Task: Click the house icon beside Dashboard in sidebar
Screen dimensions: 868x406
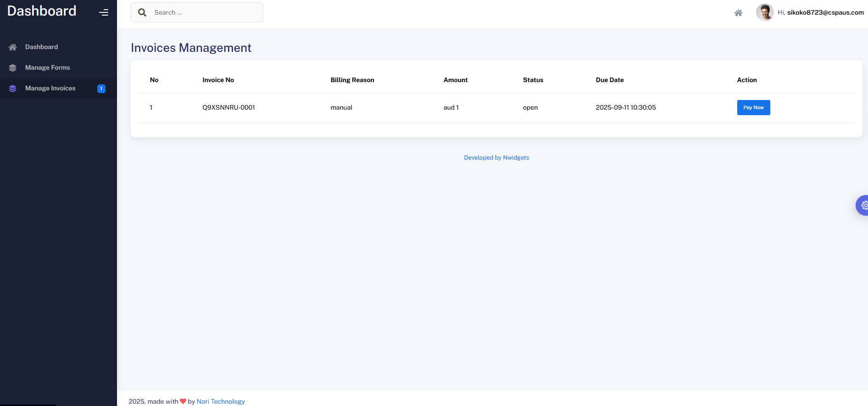Action: [13, 47]
